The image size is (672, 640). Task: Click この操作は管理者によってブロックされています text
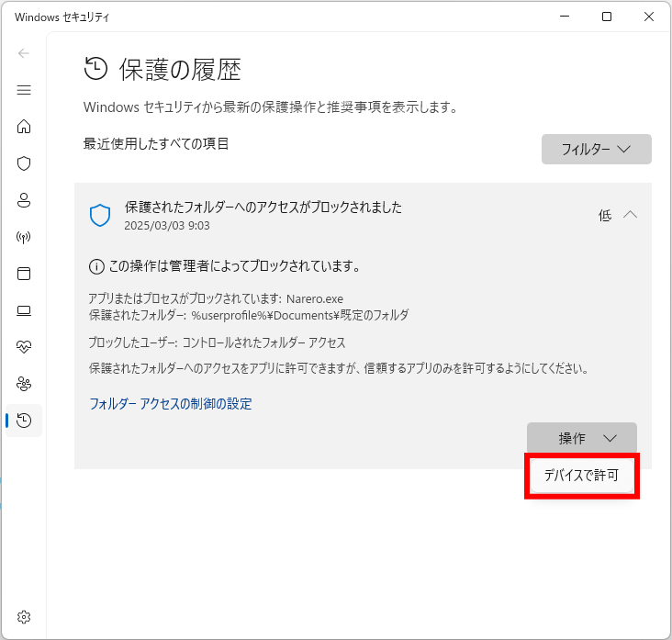(x=234, y=266)
